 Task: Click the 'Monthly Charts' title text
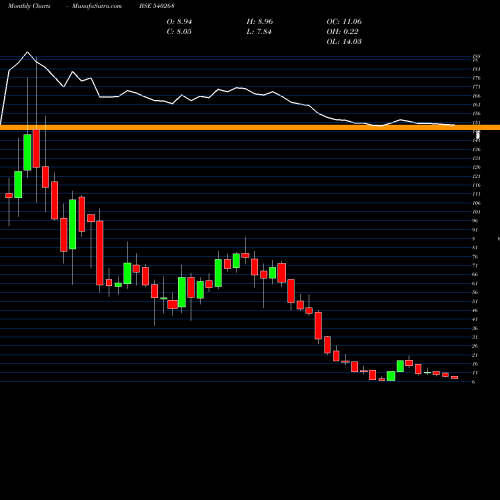(x=29, y=6)
